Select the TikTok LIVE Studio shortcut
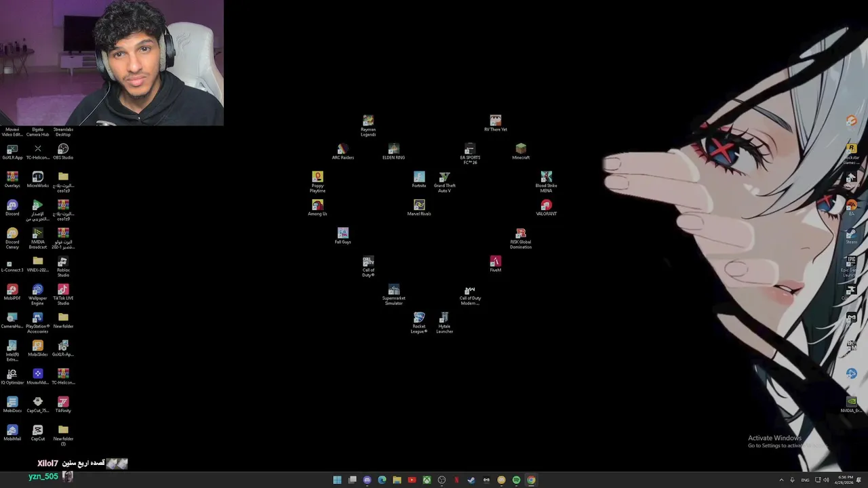The height and width of the screenshot is (488, 868). [63, 295]
